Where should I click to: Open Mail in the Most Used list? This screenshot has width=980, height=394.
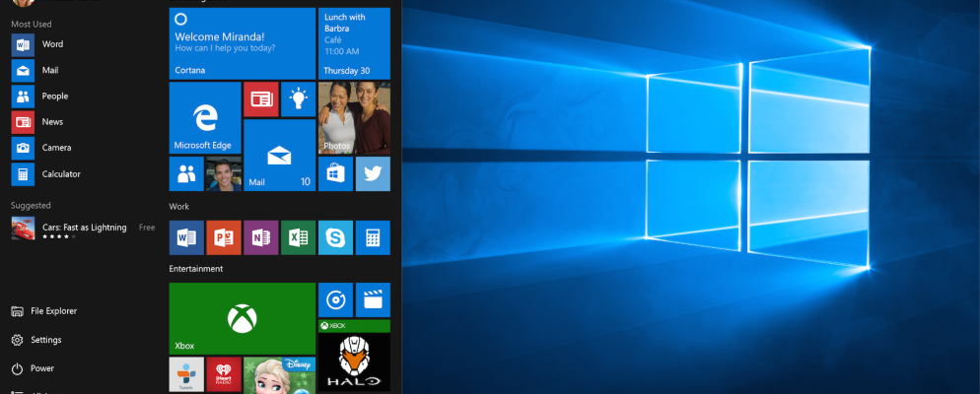click(x=35, y=71)
